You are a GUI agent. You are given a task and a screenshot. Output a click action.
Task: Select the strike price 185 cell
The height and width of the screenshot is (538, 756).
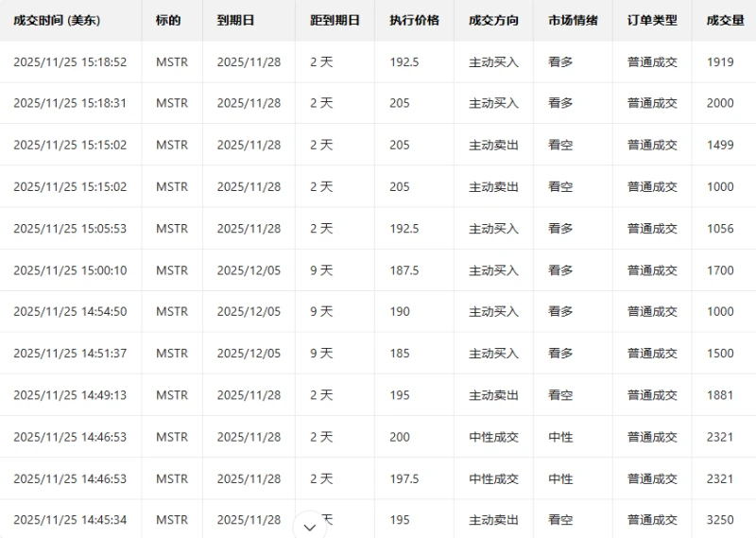[400, 354]
